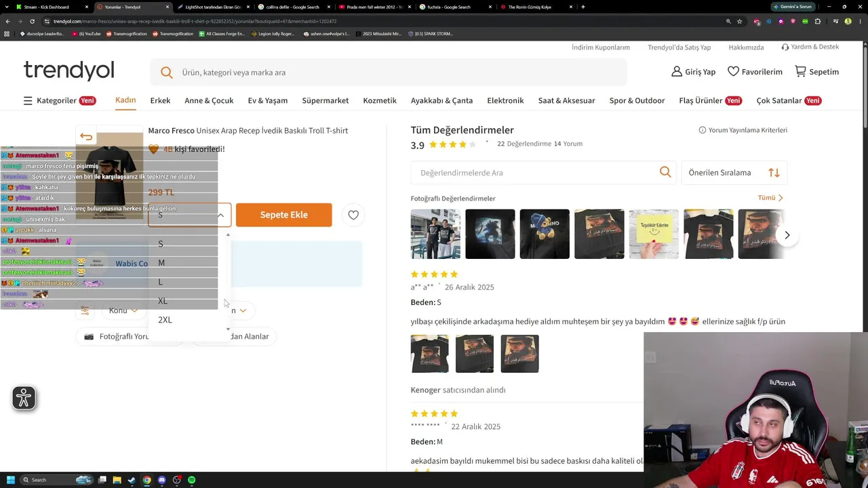
Task: Open the Kategoriler hamburger menu
Action: click(59, 100)
